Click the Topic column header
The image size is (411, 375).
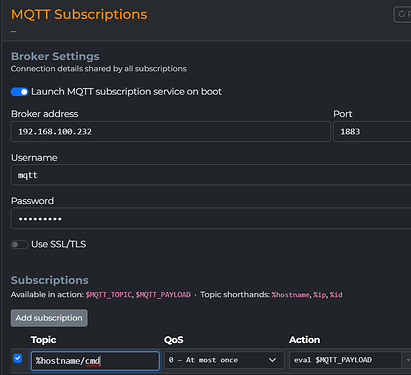(x=44, y=340)
